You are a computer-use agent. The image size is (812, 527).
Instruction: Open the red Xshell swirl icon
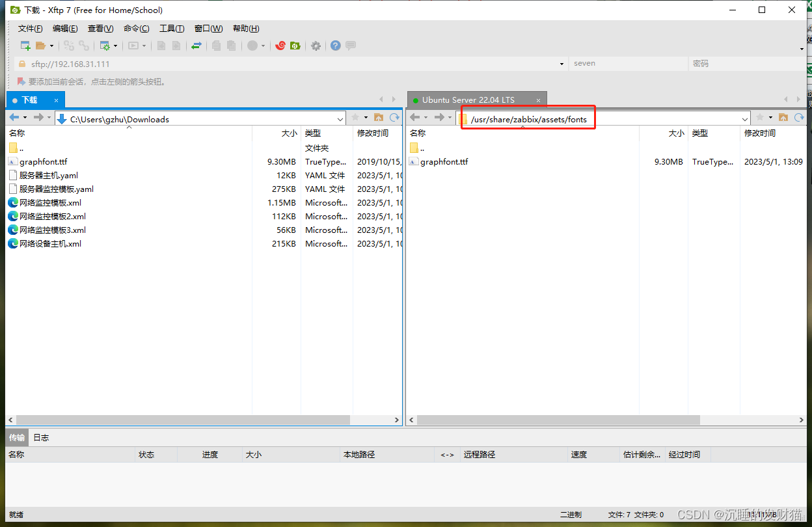(280, 46)
